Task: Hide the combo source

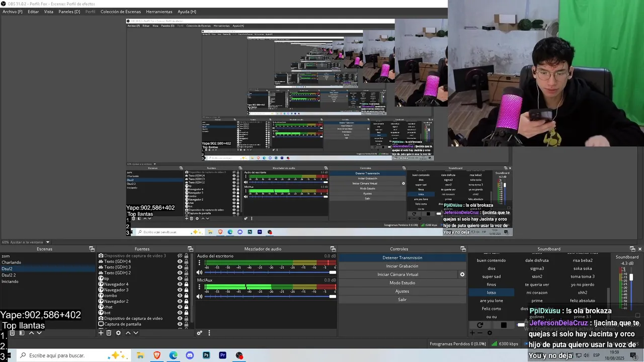Action: pos(180,296)
